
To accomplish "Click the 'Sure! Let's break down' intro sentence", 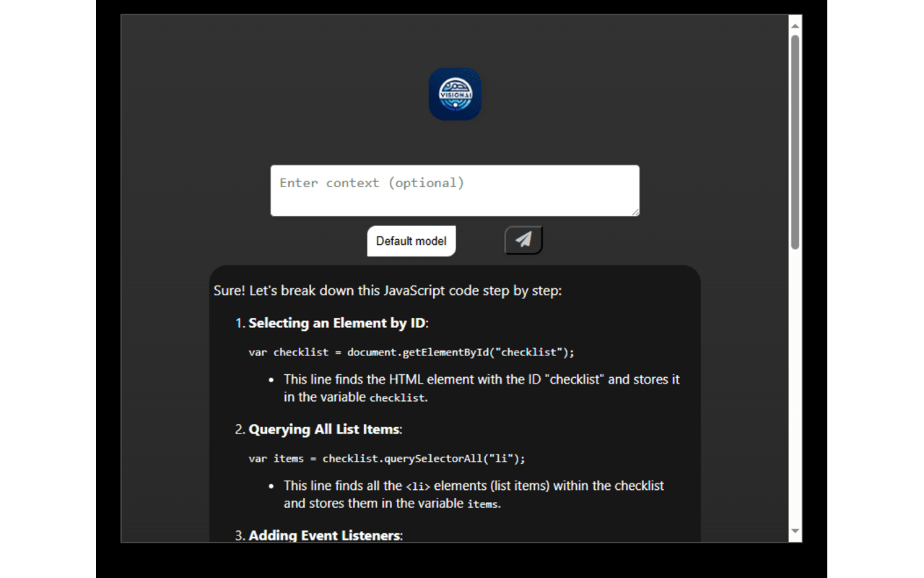I will [x=388, y=290].
